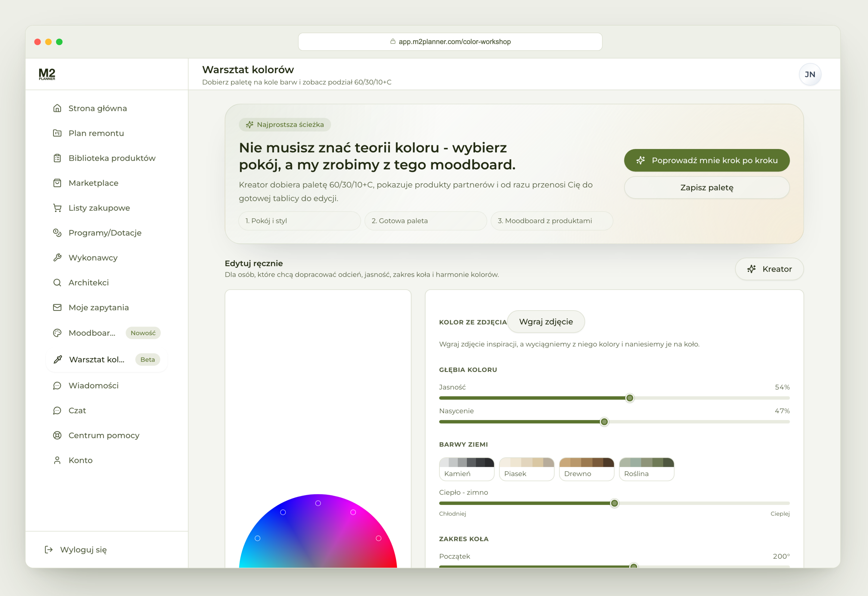The height and width of the screenshot is (596, 868).
Task: Click Poprowadź mnie krok po kroku
Action: [x=707, y=161]
